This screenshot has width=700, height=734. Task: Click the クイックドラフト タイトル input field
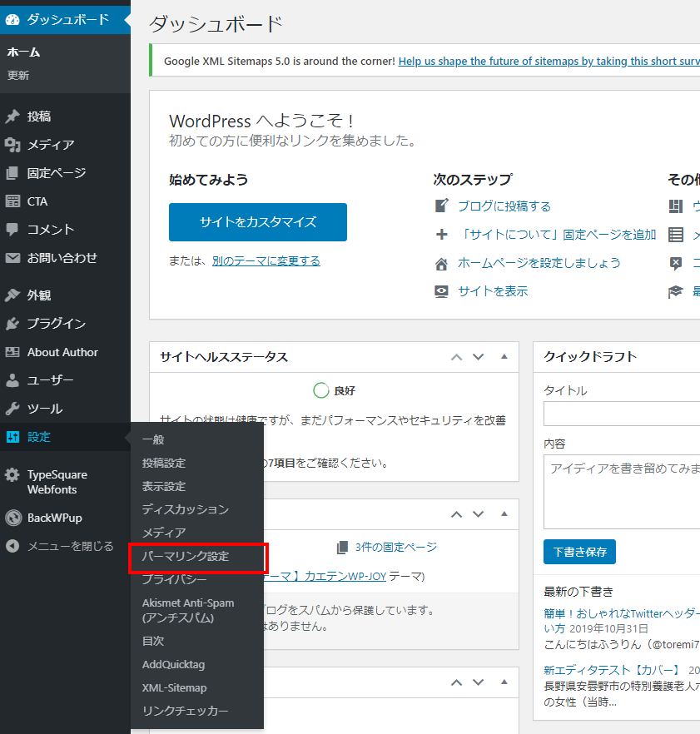(x=622, y=414)
